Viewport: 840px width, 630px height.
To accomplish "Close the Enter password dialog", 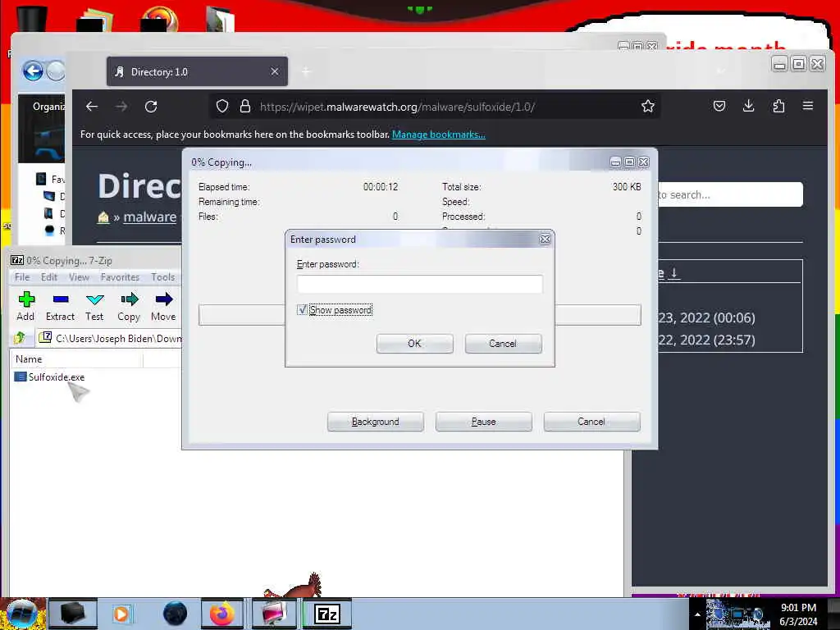I will click(545, 240).
